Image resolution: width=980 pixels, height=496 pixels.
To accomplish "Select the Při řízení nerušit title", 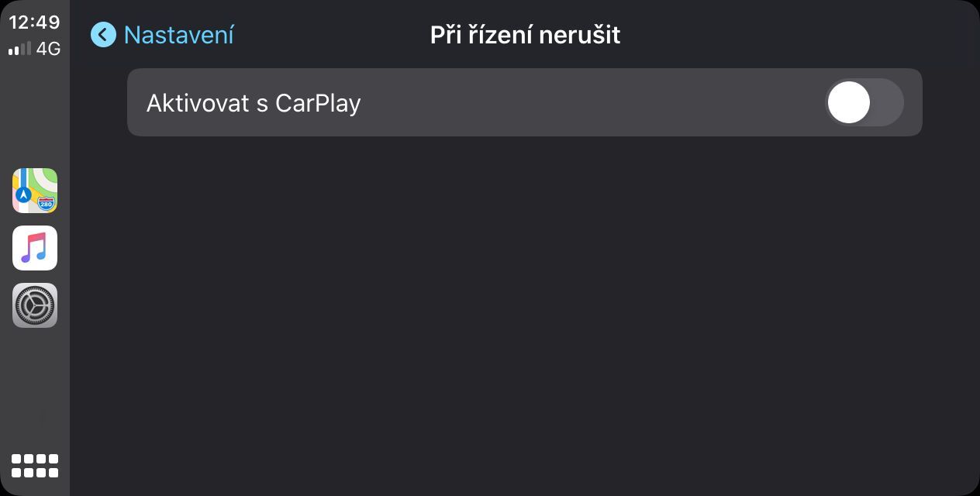I will click(525, 35).
